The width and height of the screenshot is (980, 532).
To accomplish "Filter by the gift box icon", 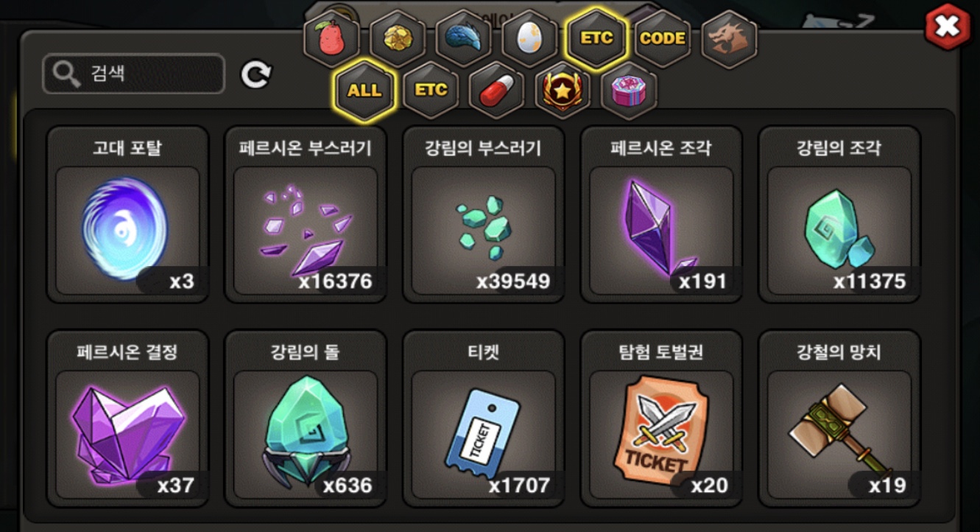I will (630, 91).
